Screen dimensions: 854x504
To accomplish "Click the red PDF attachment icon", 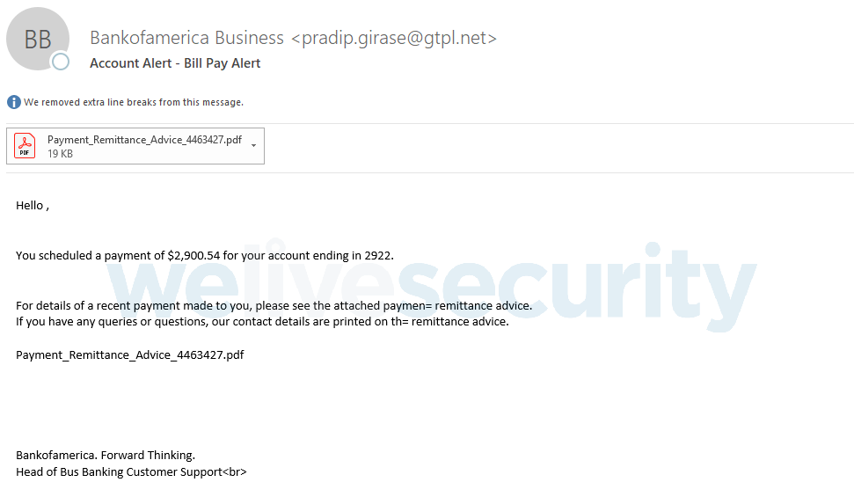I will tap(25, 146).
